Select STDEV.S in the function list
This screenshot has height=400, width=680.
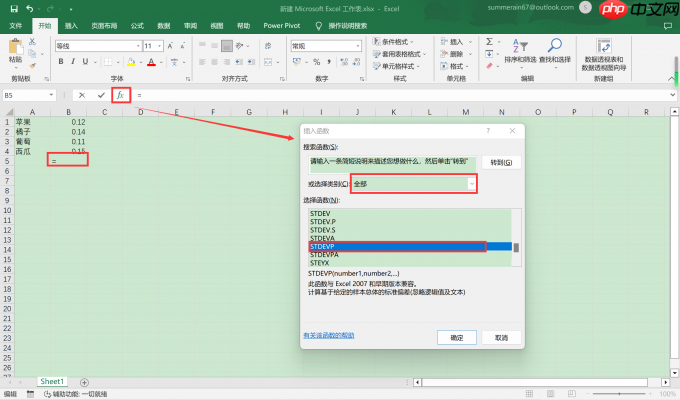click(x=323, y=230)
